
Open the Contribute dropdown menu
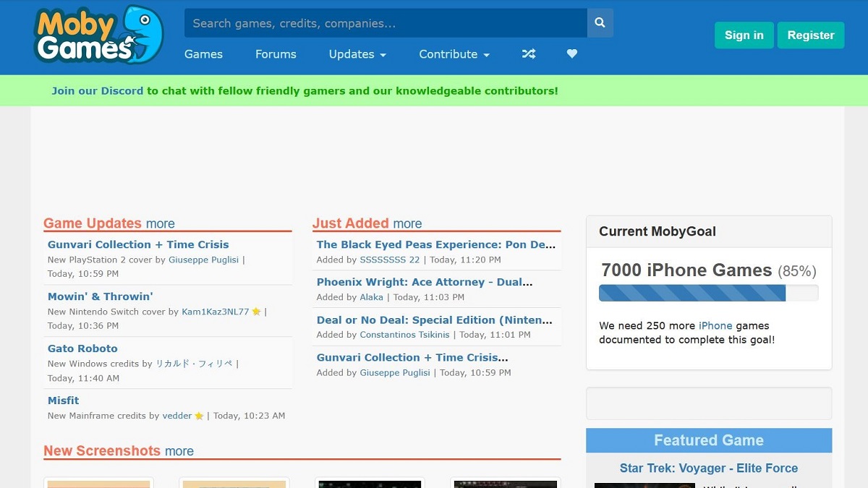click(x=454, y=54)
